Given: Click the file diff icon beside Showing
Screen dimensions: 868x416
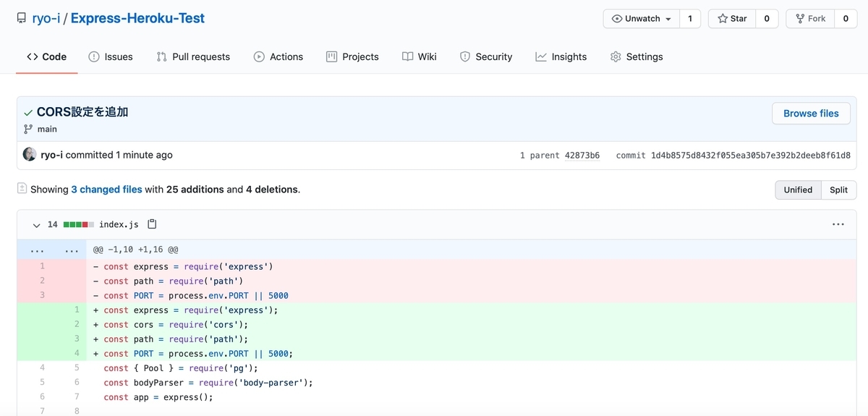Looking at the screenshot, I should [x=22, y=189].
